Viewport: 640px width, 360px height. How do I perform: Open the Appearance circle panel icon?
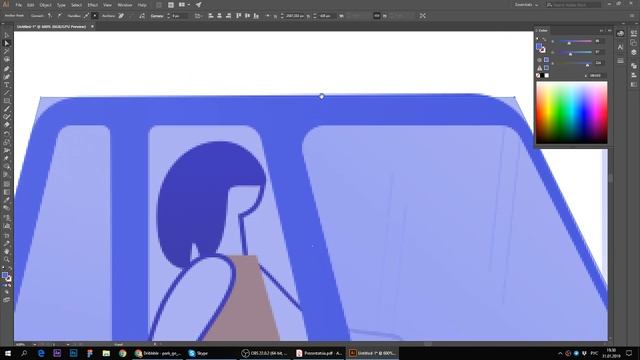[x=633, y=52]
